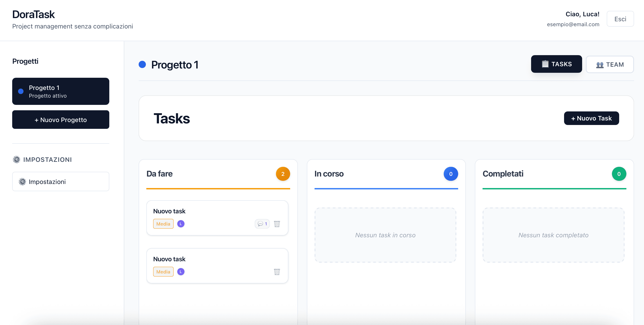
Task: Click the green Completati count badge
Action: click(x=619, y=174)
